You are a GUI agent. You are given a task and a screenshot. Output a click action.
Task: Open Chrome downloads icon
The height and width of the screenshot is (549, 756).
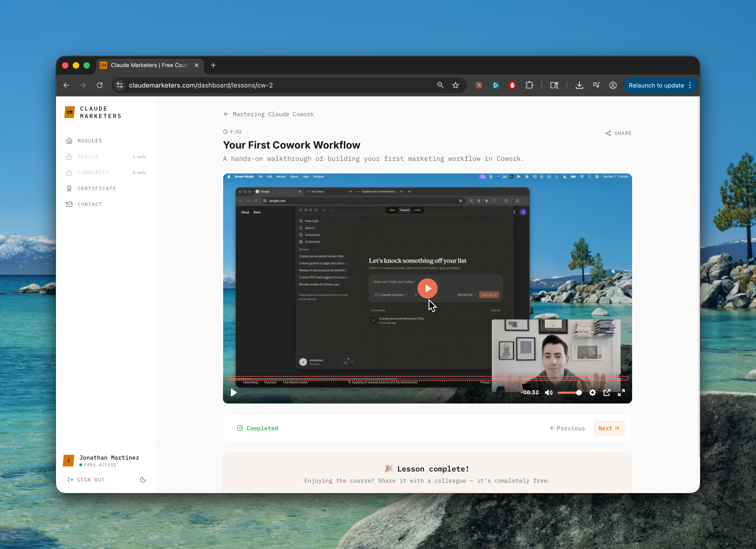[x=579, y=85]
